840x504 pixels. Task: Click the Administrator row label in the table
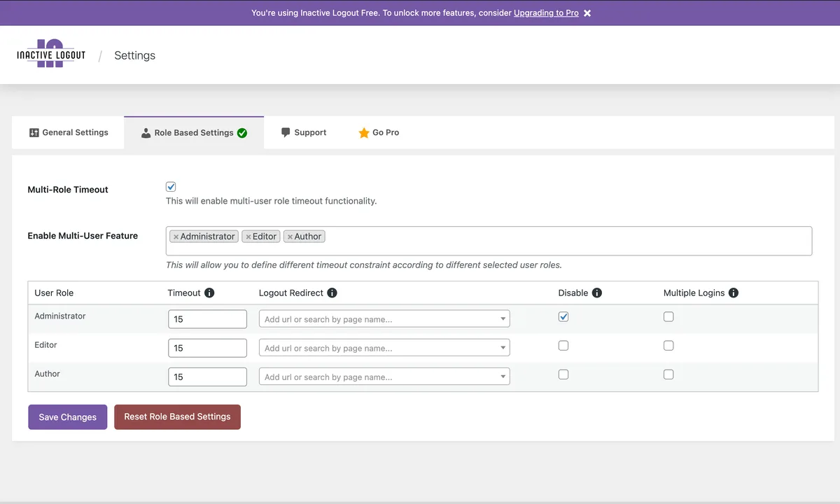60,316
